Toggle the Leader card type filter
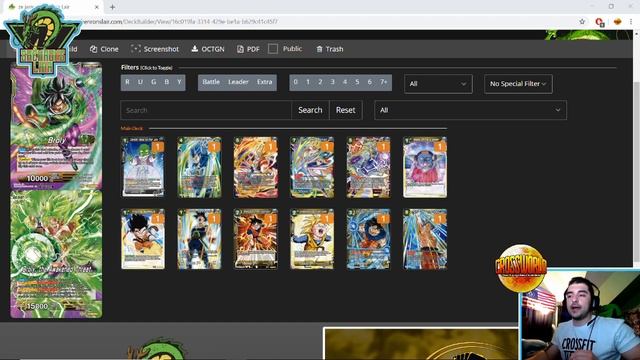This screenshot has height=360, width=640. (238, 82)
